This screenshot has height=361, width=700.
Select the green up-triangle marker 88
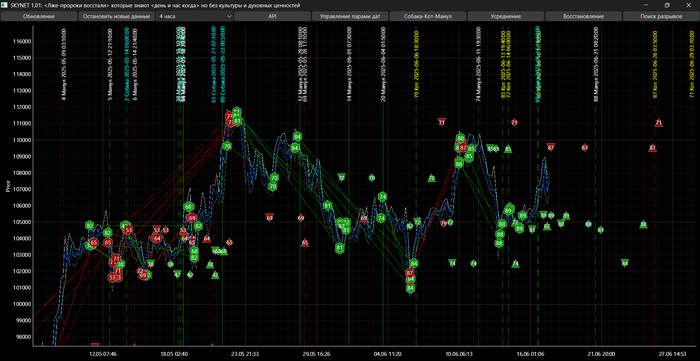point(643,224)
